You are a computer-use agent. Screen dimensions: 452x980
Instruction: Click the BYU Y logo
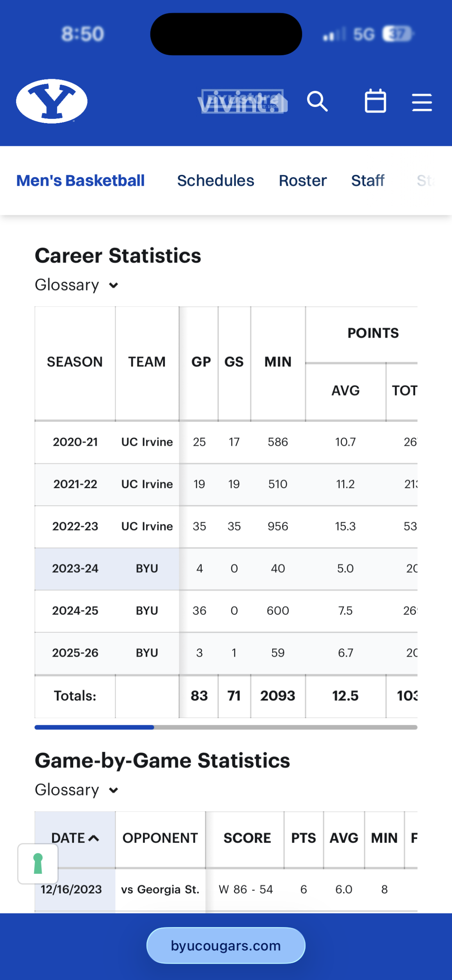tap(52, 101)
